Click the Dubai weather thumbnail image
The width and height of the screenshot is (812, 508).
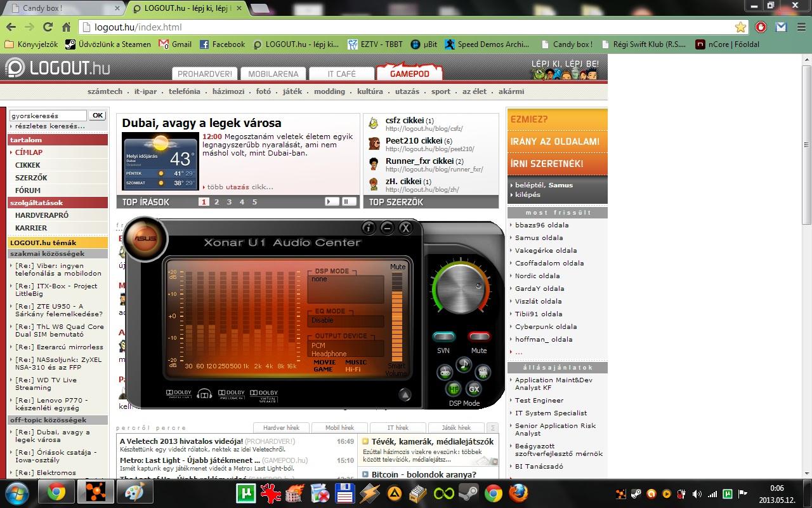(160, 161)
